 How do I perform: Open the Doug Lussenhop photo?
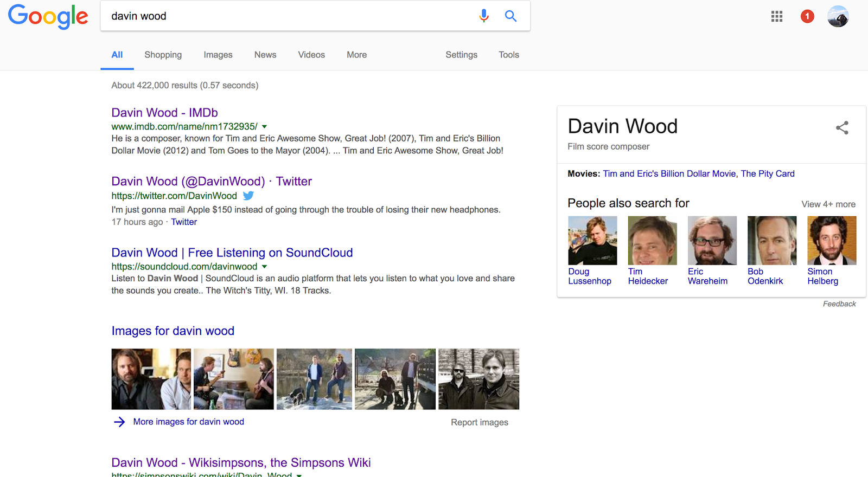coord(592,241)
